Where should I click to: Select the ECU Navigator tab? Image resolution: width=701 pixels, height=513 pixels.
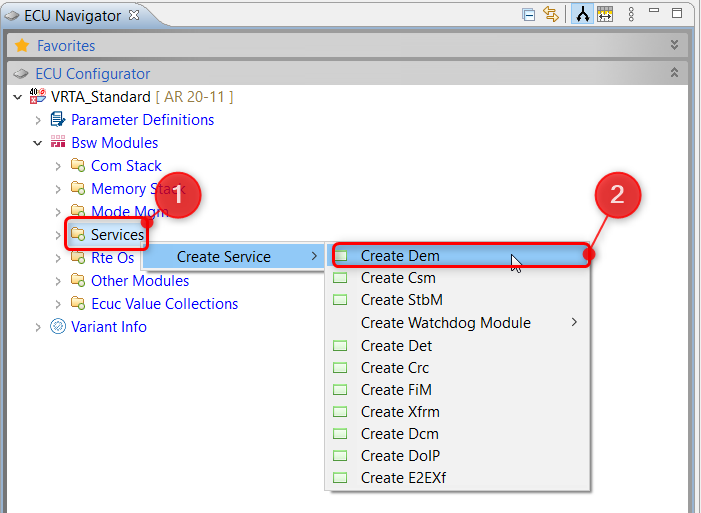click(x=72, y=16)
